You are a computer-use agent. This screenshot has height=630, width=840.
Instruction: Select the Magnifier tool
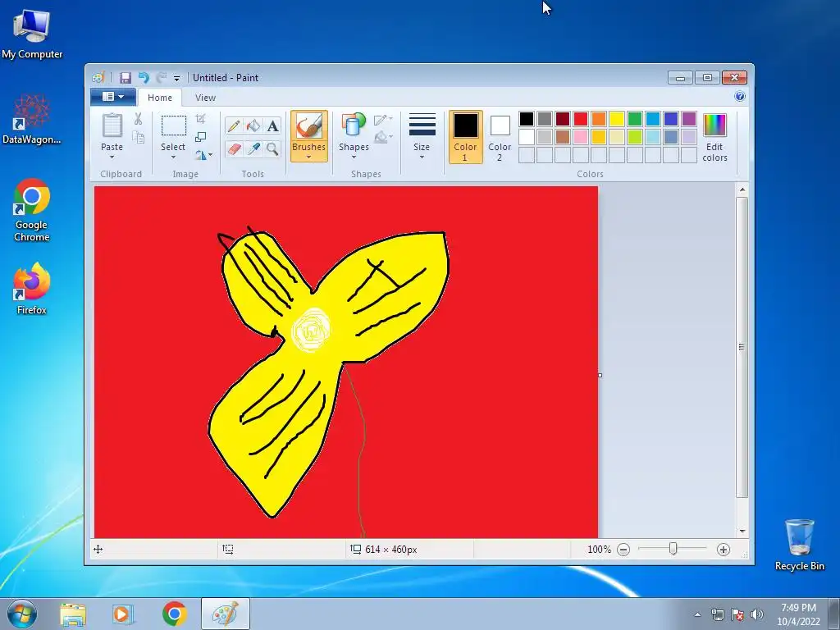pos(272,148)
